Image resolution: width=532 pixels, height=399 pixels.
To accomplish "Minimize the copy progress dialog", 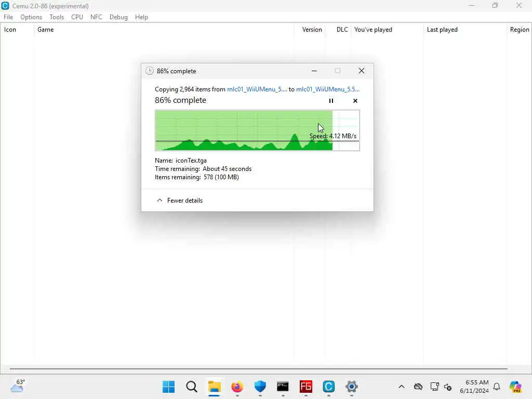I will point(314,71).
